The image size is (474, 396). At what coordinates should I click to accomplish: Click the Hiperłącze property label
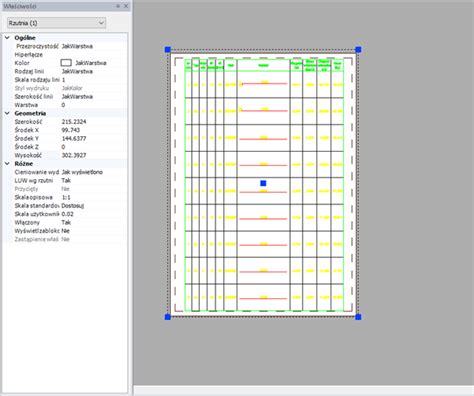[29, 55]
